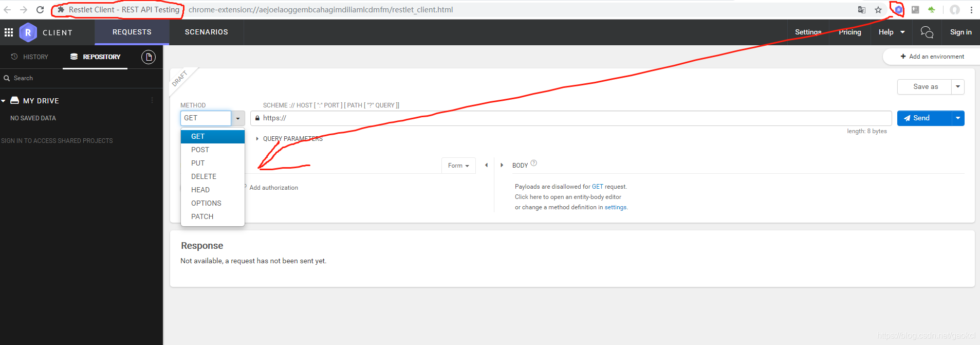The image size is (980, 345).
Task: Open the Send button dropdown arrow
Action: [x=958, y=118]
